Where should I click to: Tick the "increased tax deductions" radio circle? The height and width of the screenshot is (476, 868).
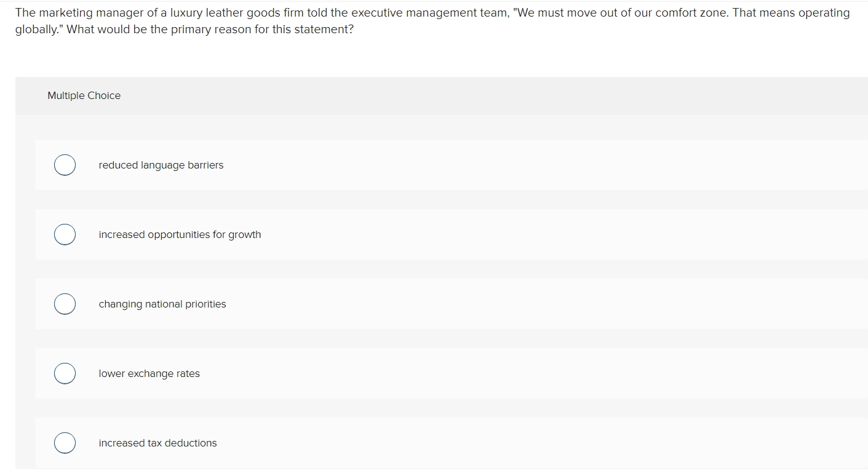point(65,443)
